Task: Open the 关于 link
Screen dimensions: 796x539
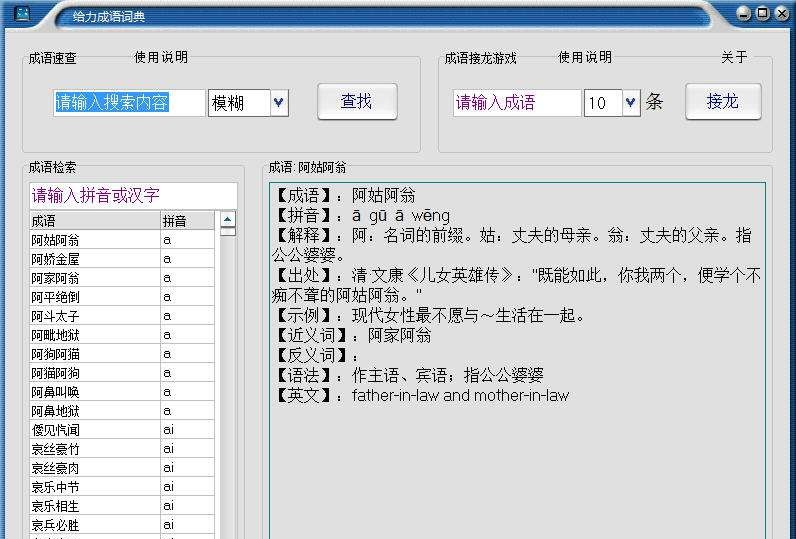Action: pyautogui.click(x=734, y=57)
